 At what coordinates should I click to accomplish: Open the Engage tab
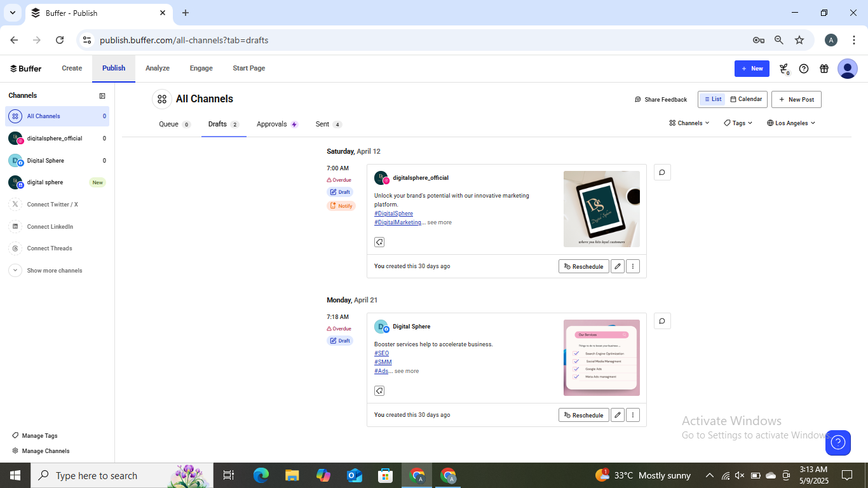tap(201, 69)
